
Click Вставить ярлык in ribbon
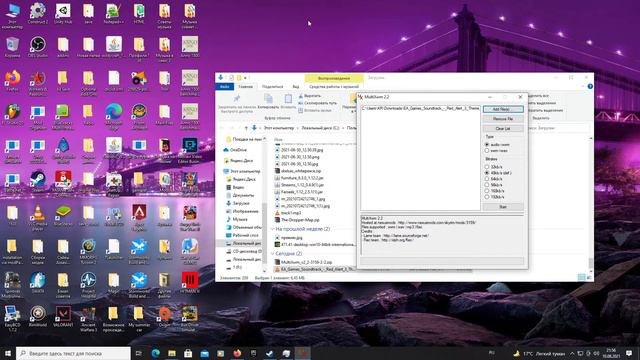pos(315,110)
